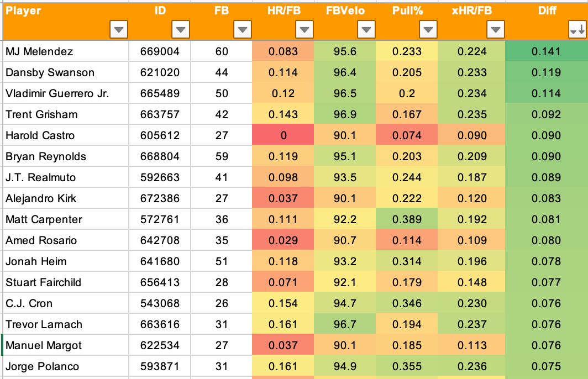Select the Vladimir Guerrero Jr. cell
This screenshot has height=379, width=588.
(x=66, y=93)
